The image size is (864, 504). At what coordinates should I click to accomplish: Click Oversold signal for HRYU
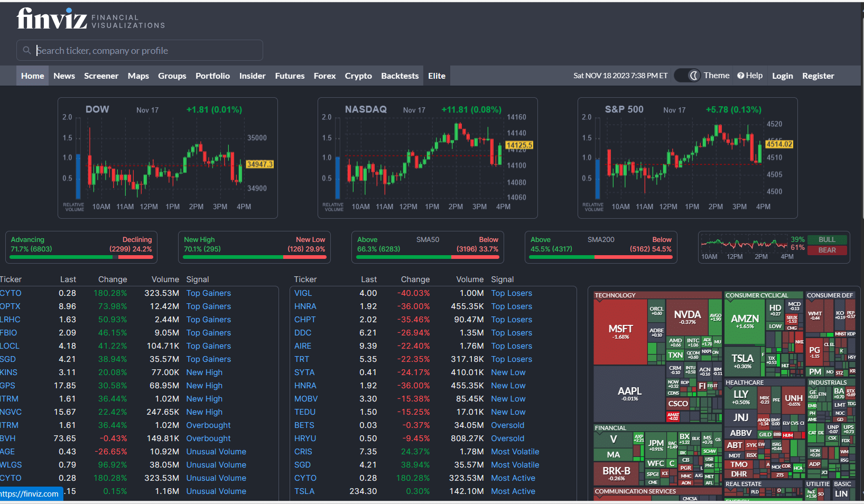[508, 438]
